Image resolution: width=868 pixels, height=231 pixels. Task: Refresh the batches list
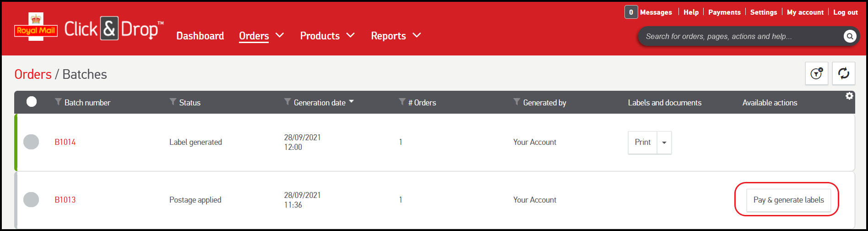click(843, 73)
